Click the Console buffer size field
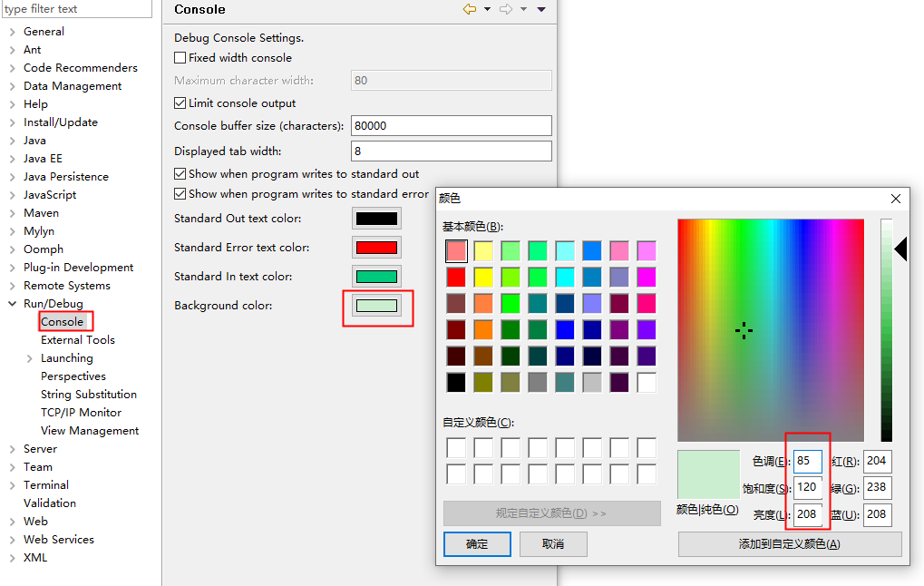The height and width of the screenshot is (586, 924). pyautogui.click(x=452, y=125)
